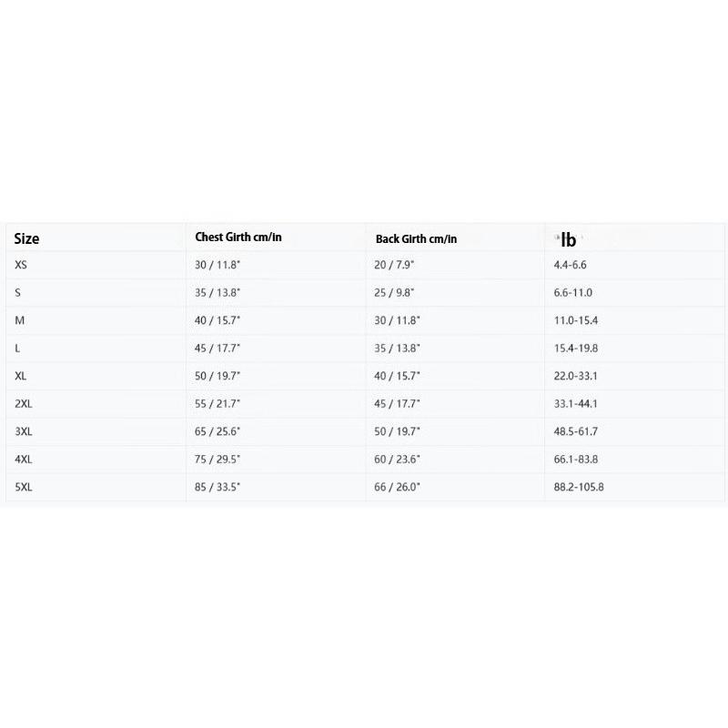Select the L size row label

tap(18, 348)
